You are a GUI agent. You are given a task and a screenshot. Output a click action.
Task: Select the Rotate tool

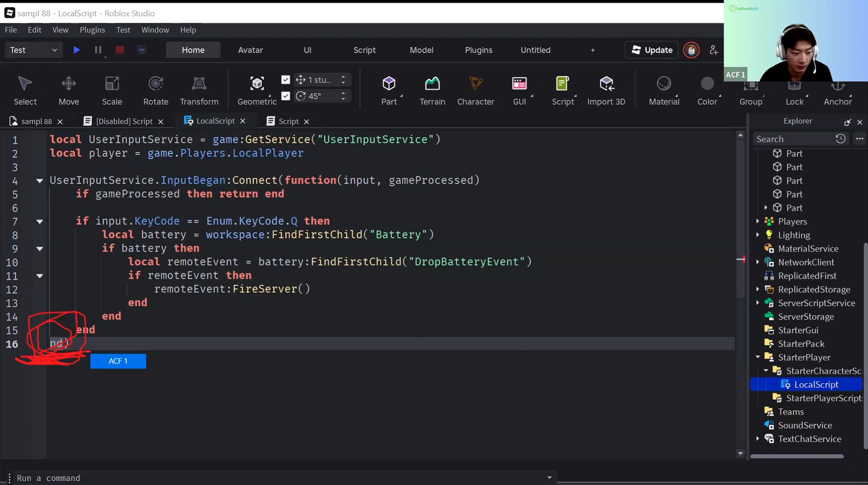click(156, 91)
